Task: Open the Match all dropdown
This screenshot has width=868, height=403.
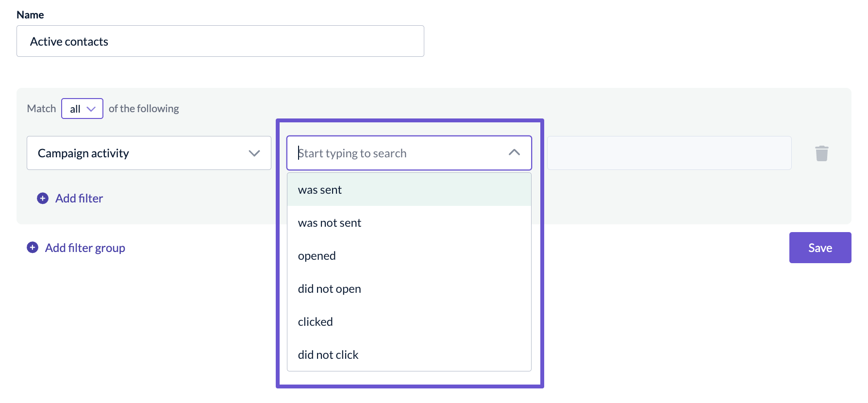Action: 82,108
